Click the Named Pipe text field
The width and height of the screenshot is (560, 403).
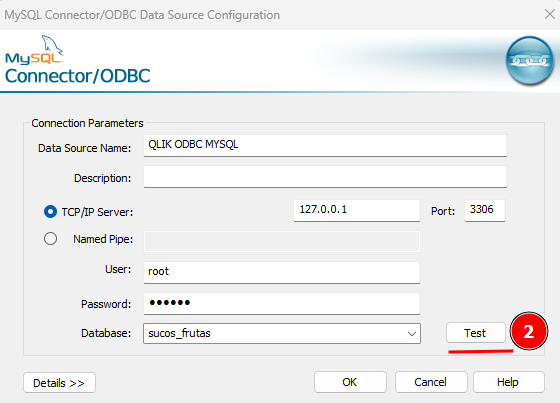tap(282, 242)
